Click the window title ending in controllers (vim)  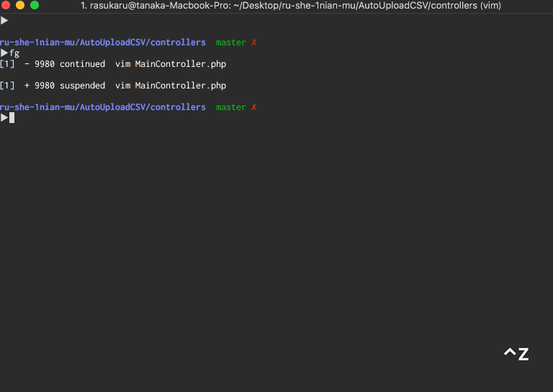(x=291, y=6)
